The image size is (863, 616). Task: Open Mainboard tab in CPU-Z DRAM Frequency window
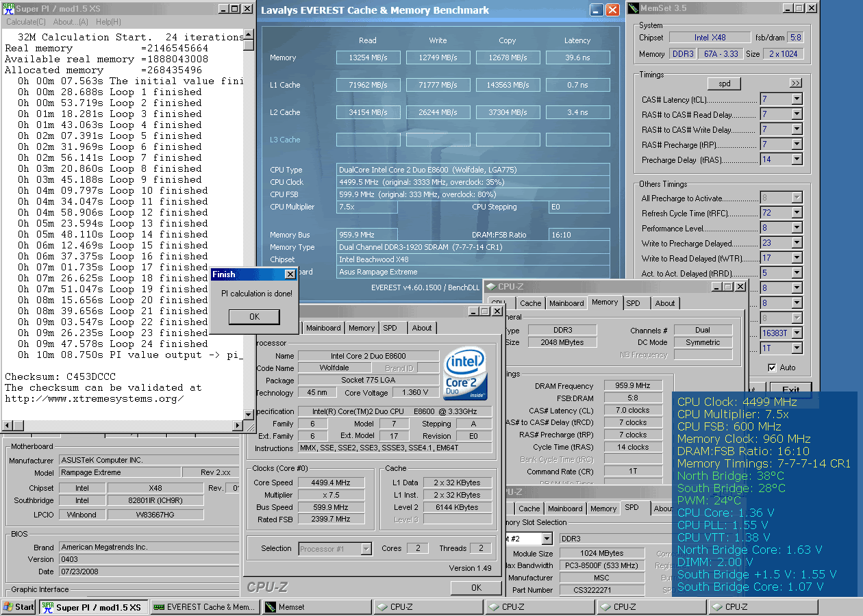pyautogui.click(x=566, y=303)
